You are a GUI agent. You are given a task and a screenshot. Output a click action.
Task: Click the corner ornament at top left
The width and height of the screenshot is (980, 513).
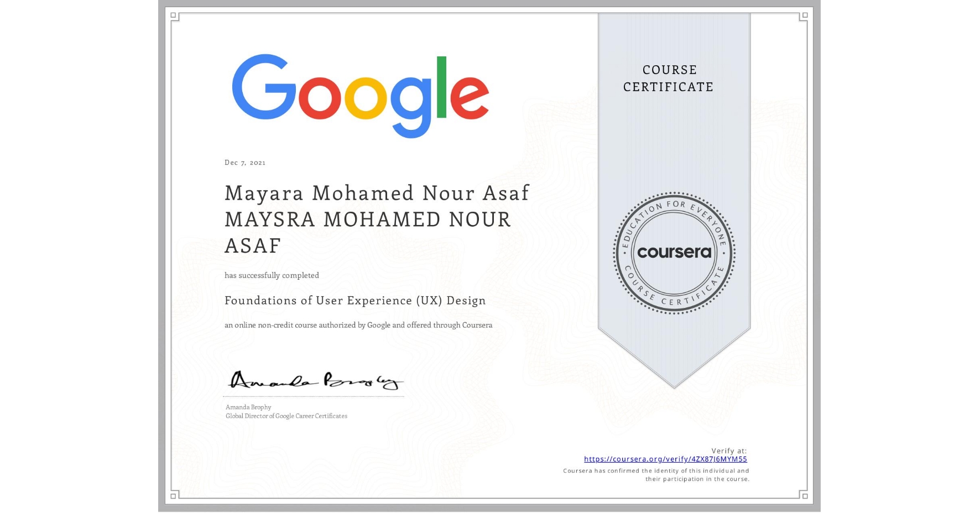click(174, 17)
